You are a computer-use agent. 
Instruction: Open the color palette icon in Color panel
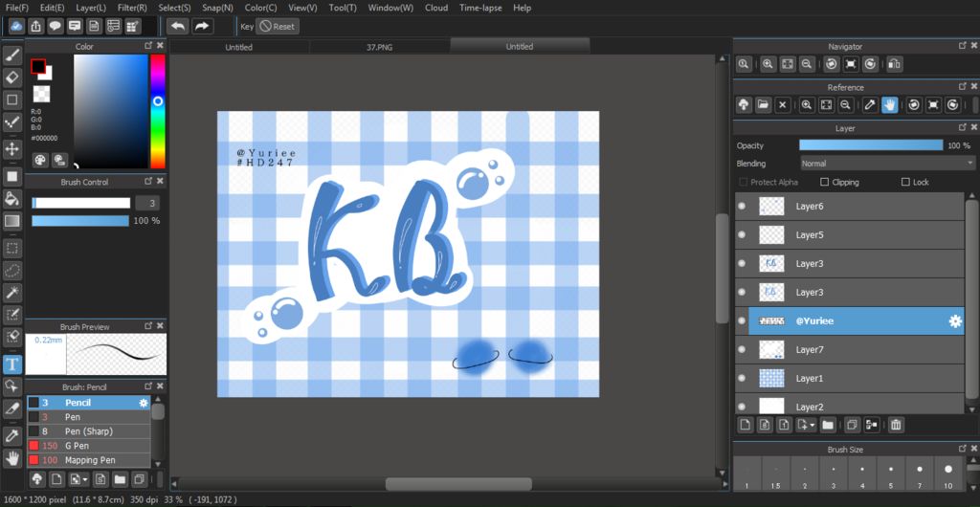tap(39, 160)
